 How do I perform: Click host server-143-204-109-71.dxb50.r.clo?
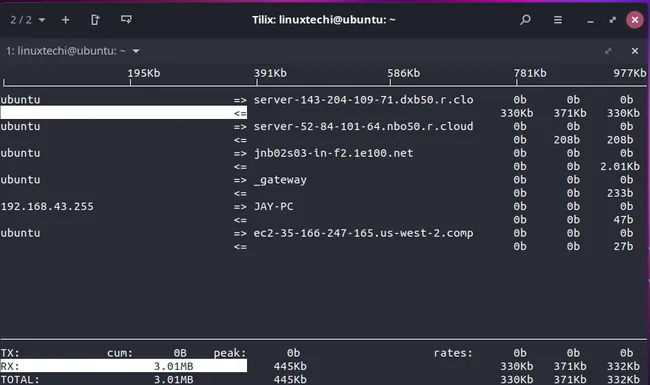click(364, 100)
